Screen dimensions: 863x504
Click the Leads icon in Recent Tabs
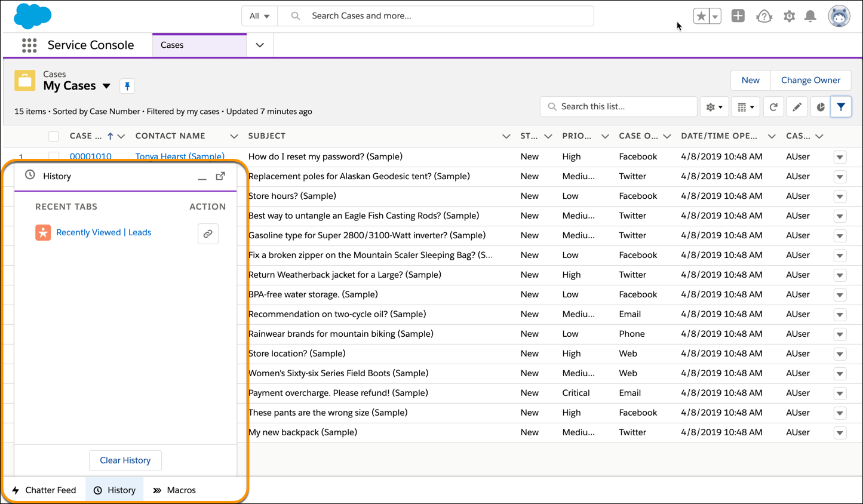tap(43, 233)
